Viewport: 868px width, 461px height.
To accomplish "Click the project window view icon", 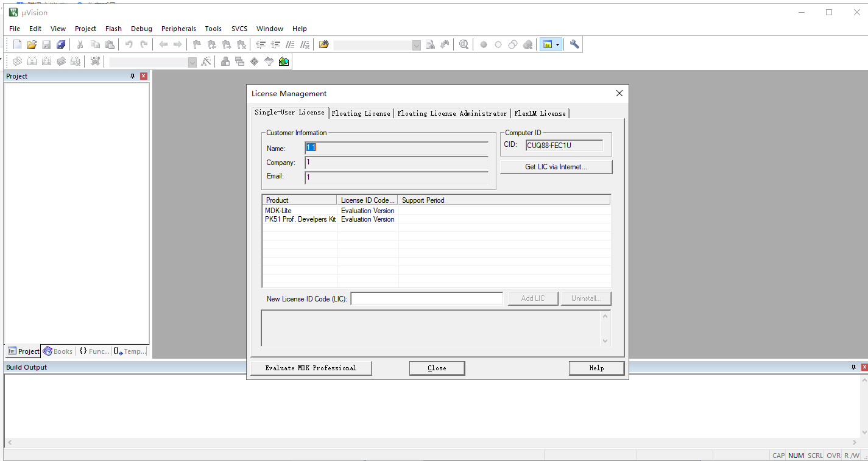I will tap(547, 44).
